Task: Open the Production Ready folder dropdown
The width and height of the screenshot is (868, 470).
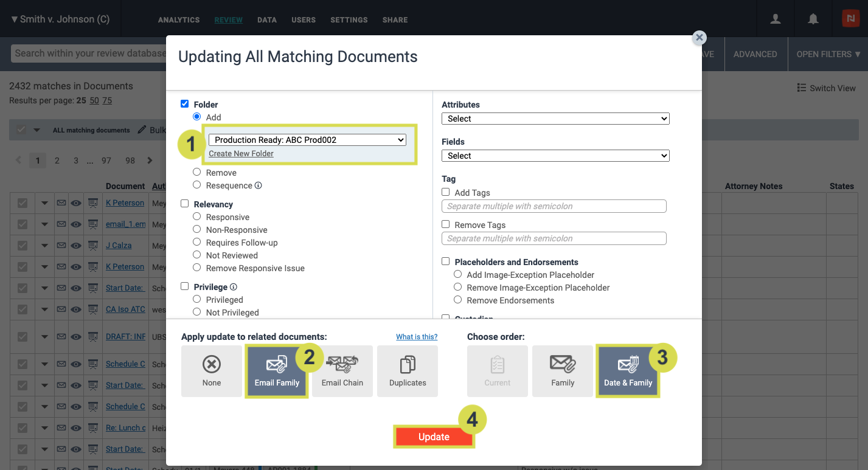Action: point(307,140)
